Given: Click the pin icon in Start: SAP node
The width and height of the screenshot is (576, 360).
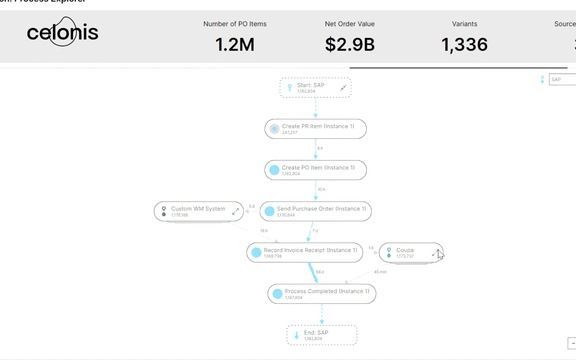Looking at the screenshot, I should pos(289,87).
